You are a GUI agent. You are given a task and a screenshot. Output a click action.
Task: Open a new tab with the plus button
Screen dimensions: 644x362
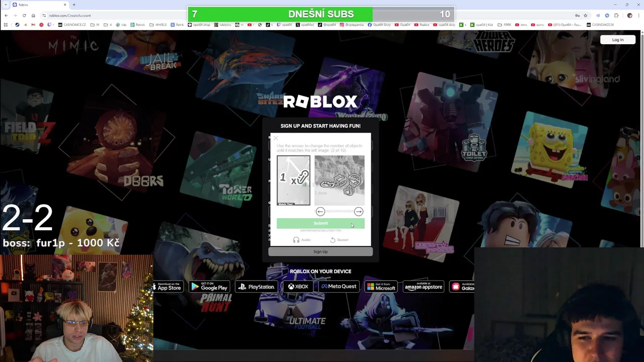point(74,5)
